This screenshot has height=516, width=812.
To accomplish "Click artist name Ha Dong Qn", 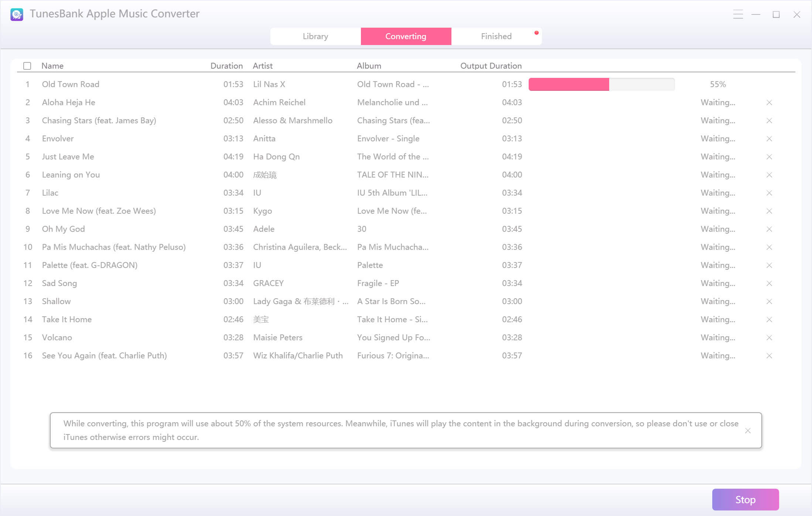I will (276, 156).
